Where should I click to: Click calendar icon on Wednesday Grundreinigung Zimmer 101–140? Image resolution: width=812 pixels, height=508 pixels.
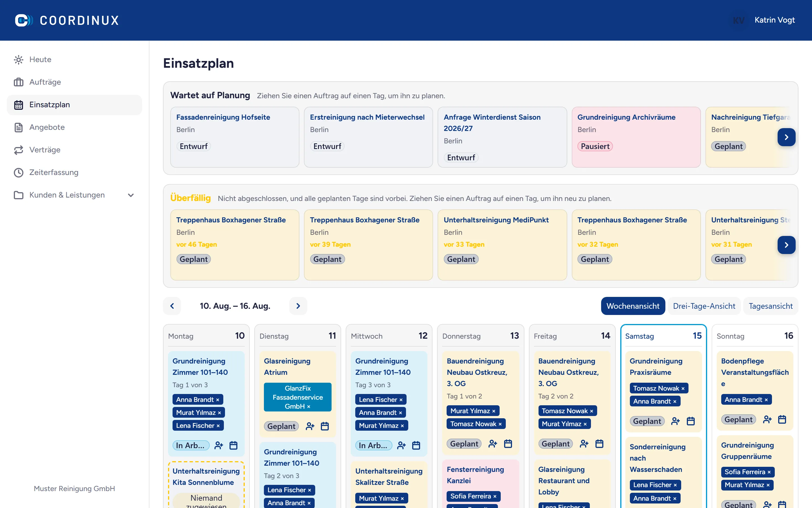point(416,446)
